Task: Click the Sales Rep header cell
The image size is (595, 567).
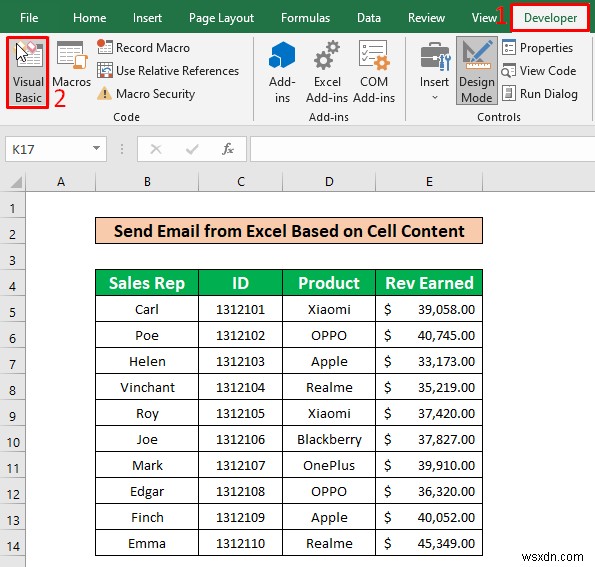Action: [x=147, y=283]
